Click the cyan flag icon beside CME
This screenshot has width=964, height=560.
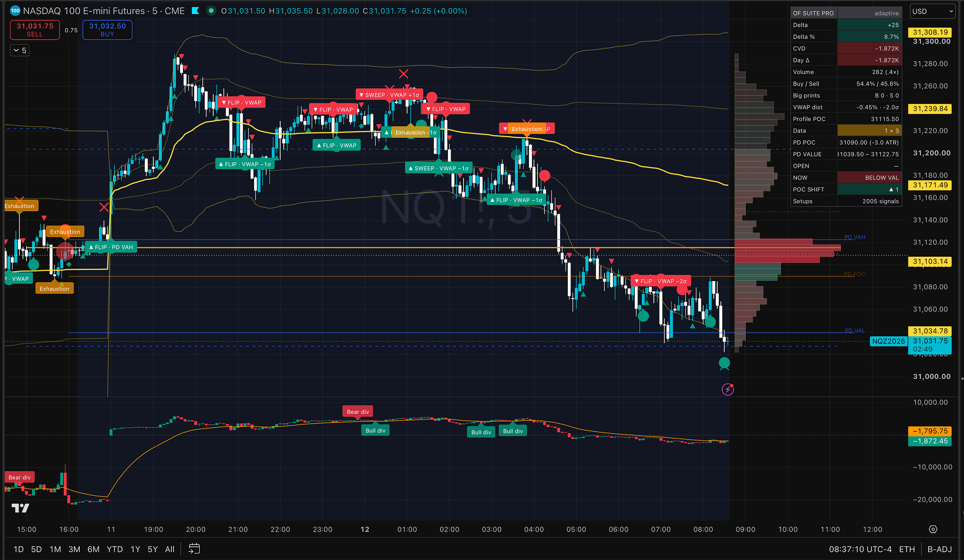click(195, 11)
